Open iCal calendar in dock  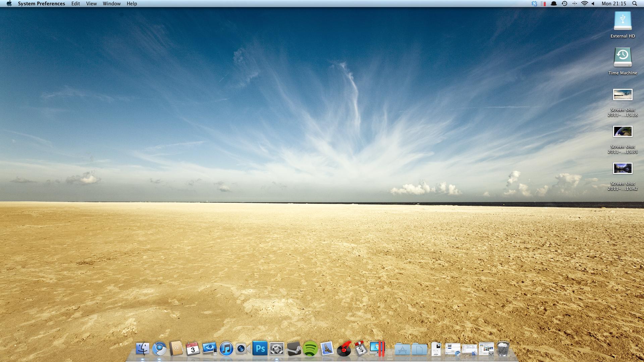coord(193,349)
